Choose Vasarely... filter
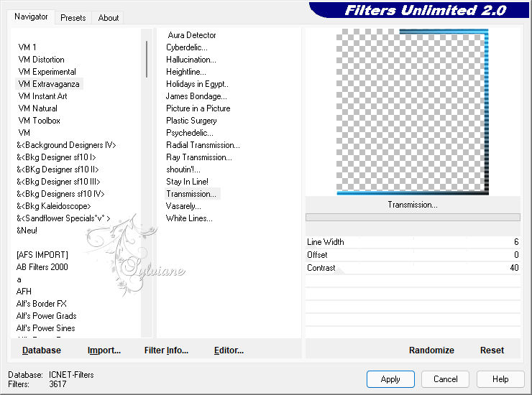 183,206
